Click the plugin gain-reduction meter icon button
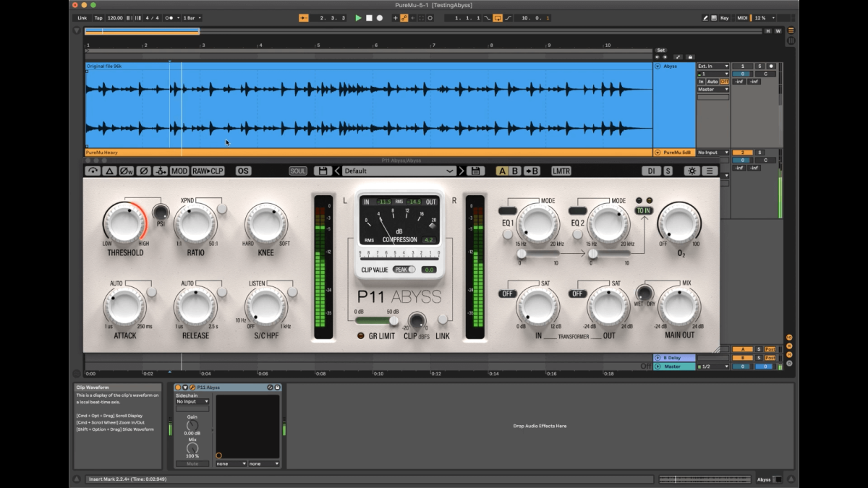Screen dimensions: 868x488 pos(93,171)
